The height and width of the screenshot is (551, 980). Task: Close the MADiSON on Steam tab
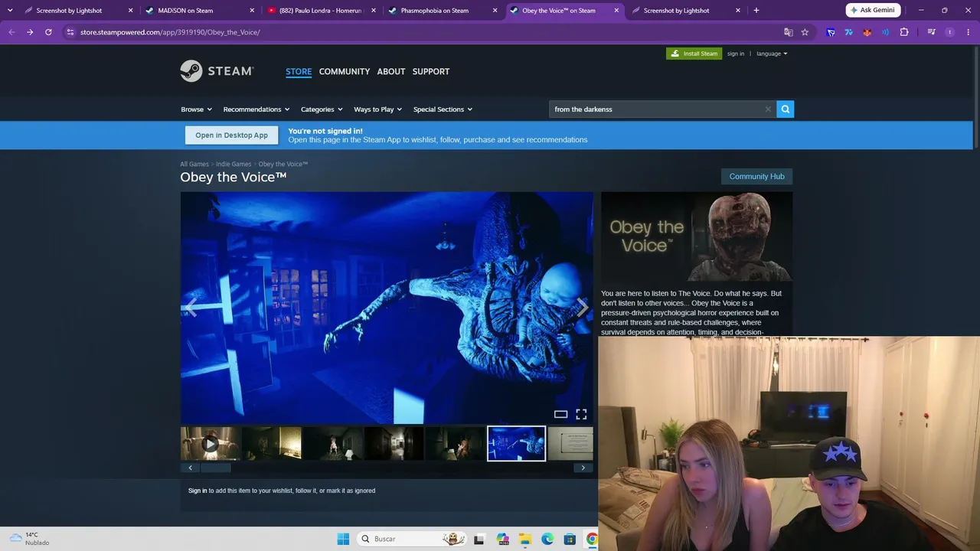253,11
